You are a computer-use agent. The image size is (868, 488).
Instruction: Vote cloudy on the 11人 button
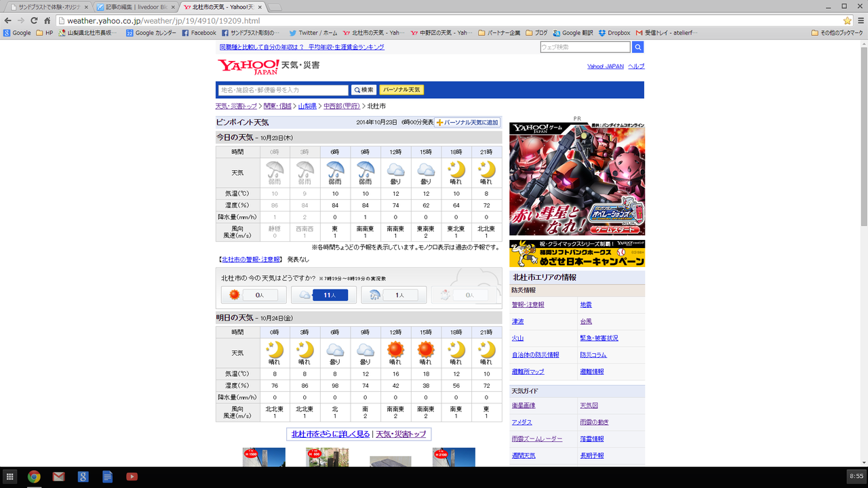click(323, 295)
